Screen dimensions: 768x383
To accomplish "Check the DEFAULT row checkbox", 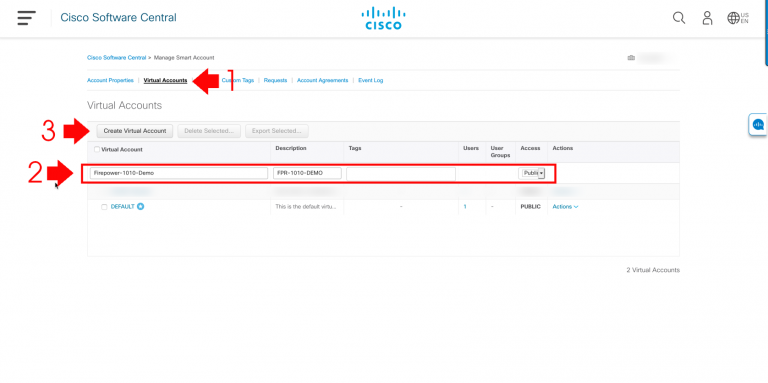I will tap(104, 207).
